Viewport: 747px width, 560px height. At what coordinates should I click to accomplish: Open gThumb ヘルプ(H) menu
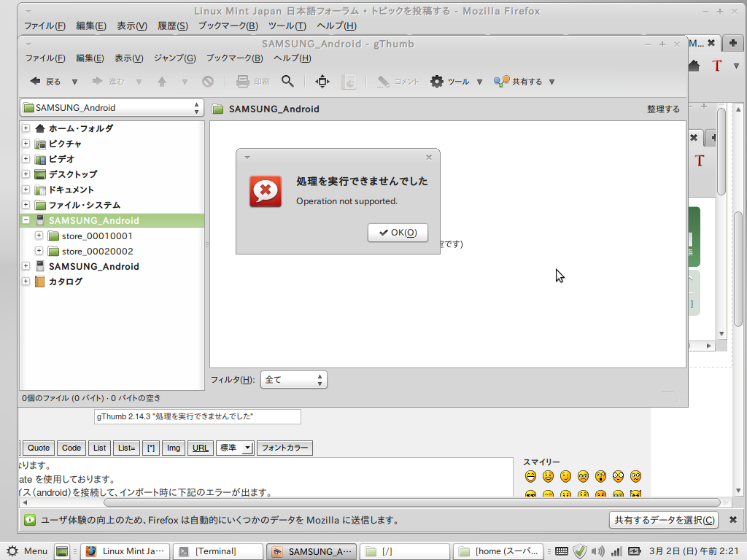[x=293, y=58]
